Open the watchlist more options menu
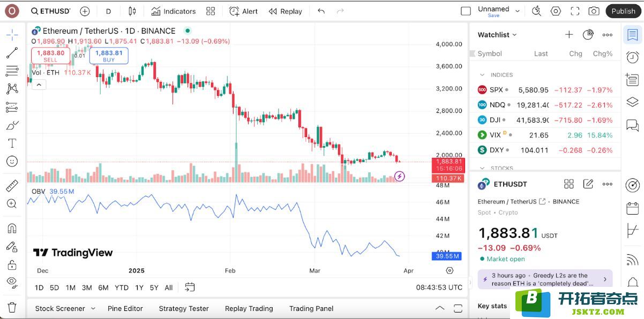Screen dimensions: 644x319 607,35
